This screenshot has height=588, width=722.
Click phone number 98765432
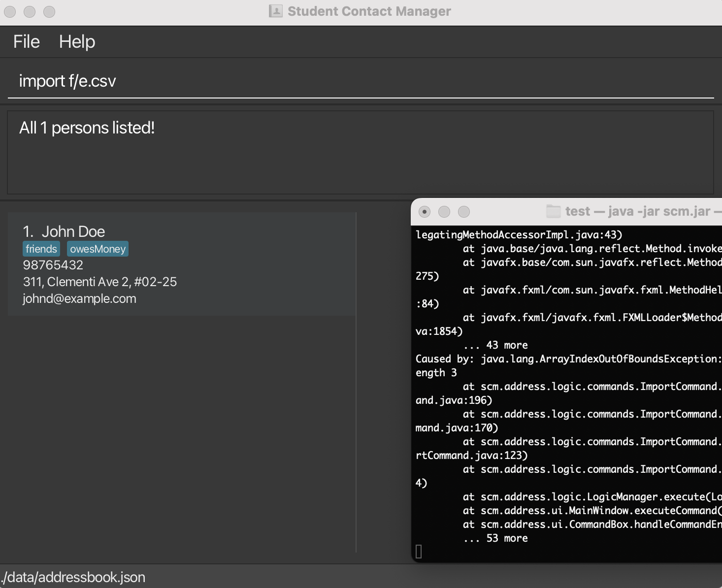53,265
